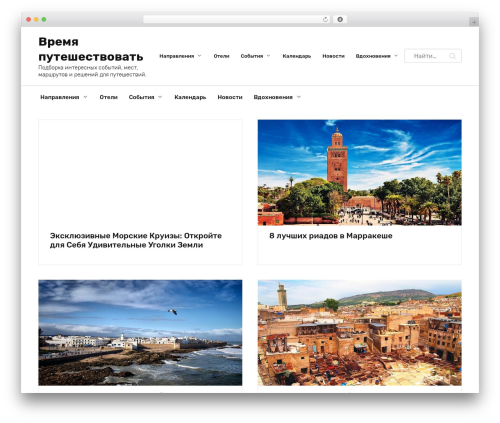Click the yellow minimize window dot

(36, 20)
